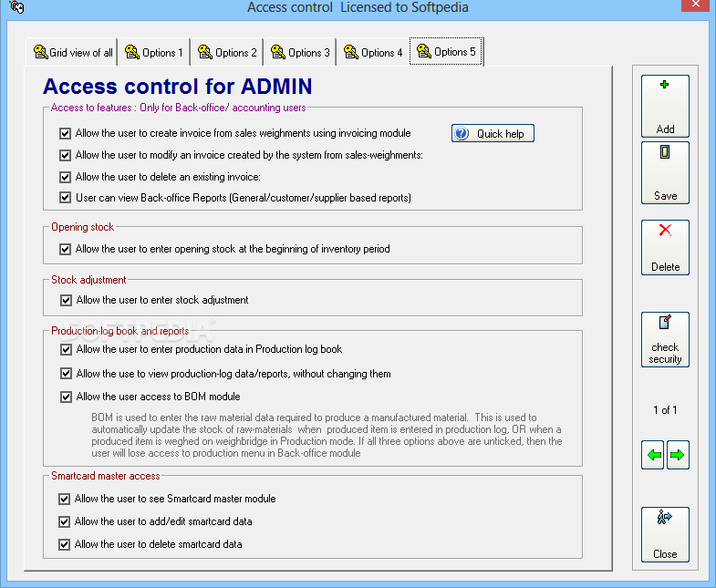Uncheck allow user to delete smartcard data
Viewport: 716px width, 588px height.
pyautogui.click(x=64, y=544)
